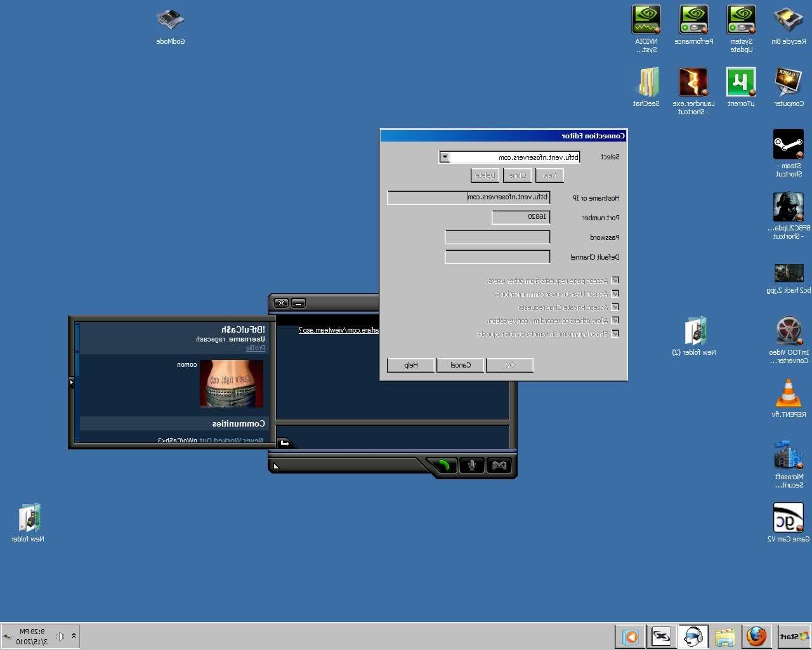Select the REPENT.flv VLC file icon
812x650 pixels.
[x=789, y=399]
